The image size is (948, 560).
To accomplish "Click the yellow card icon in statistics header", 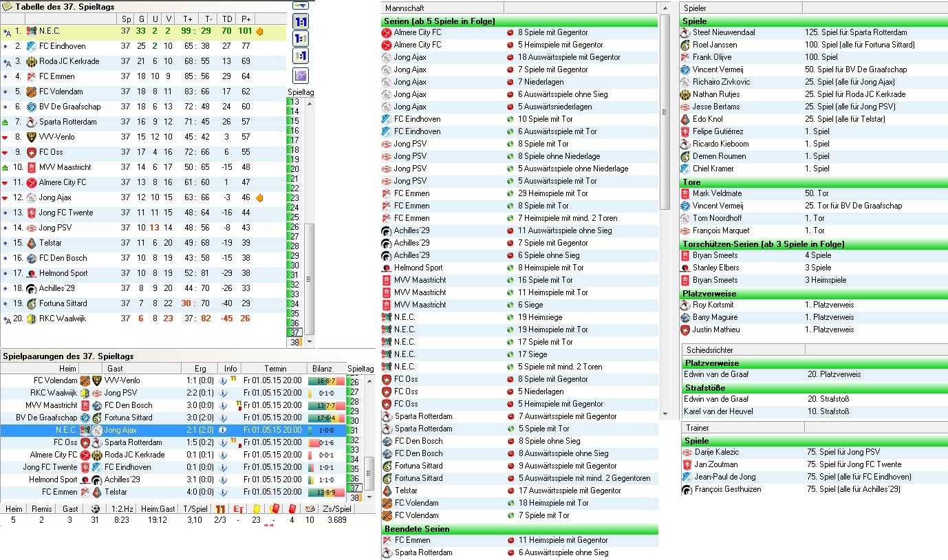I will pyautogui.click(x=256, y=509).
